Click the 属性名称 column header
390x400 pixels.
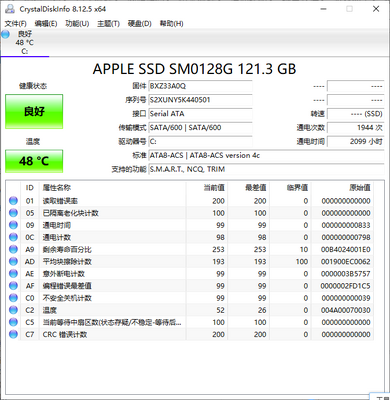[x=113, y=188]
